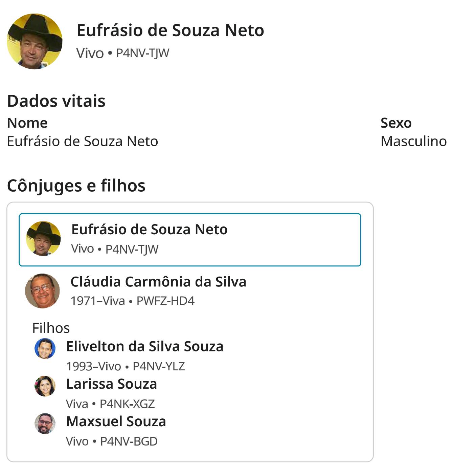Click the header title Eufrásio de Souza Neto

tap(170, 30)
